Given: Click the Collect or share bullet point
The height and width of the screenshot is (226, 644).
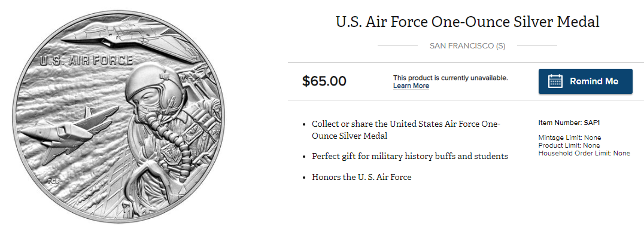Looking at the screenshot, I should coord(406,130).
